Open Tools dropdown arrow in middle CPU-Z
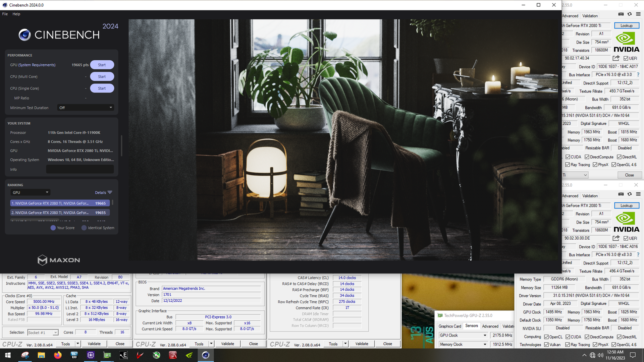Viewport: 644px width, 362px height. point(211,344)
